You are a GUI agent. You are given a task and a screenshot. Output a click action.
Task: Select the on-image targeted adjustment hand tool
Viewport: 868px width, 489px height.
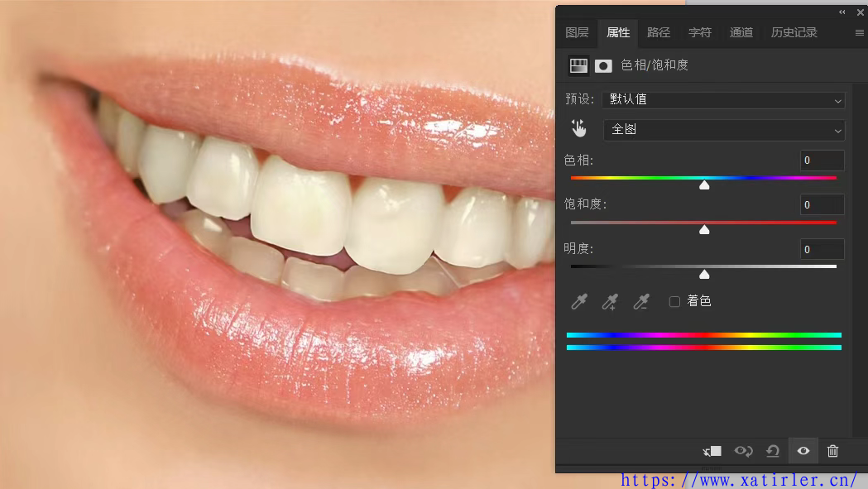coord(578,128)
